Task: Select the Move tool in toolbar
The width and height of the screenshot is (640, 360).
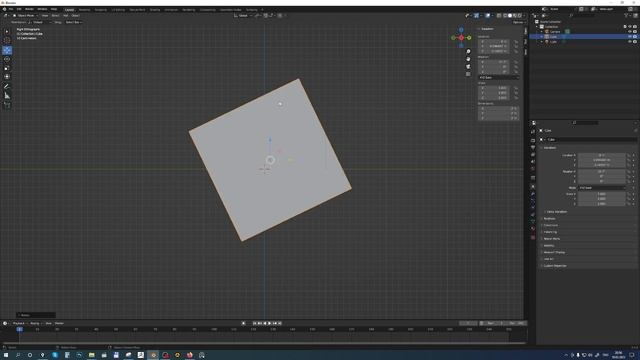Action: pos(7,50)
